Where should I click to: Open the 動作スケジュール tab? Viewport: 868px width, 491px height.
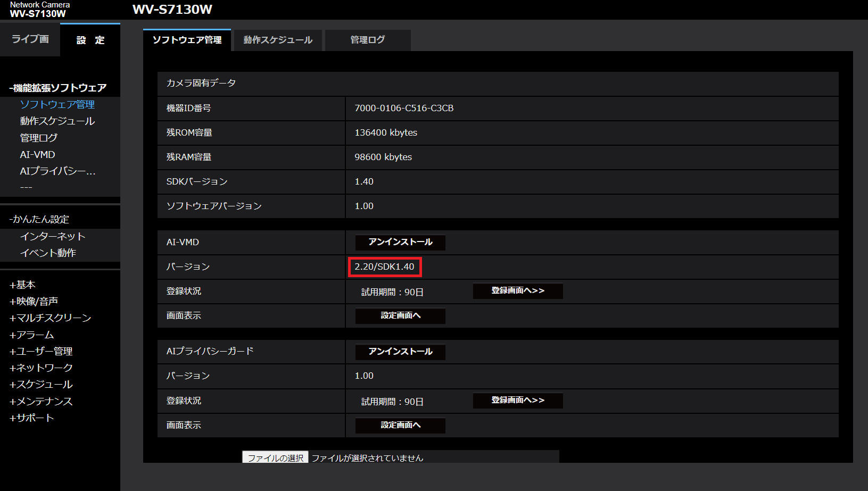tap(278, 40)
